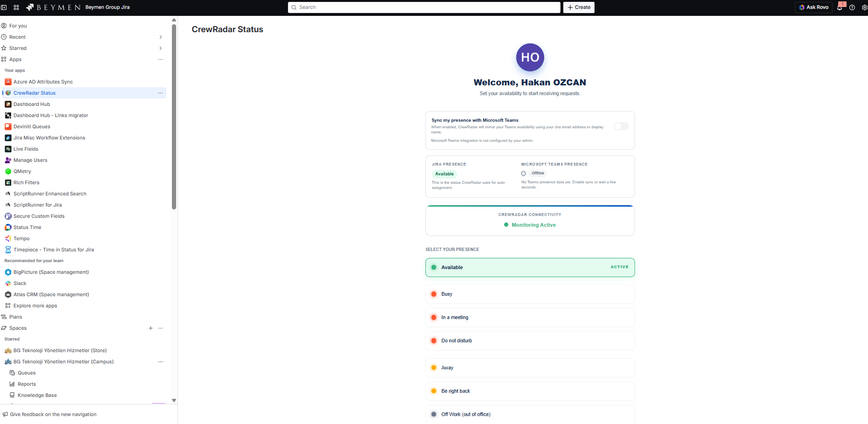The width and height of the screenshot is (868, 424).
Task: Expand the Starred menu chevron
Action: click(160, 48)
